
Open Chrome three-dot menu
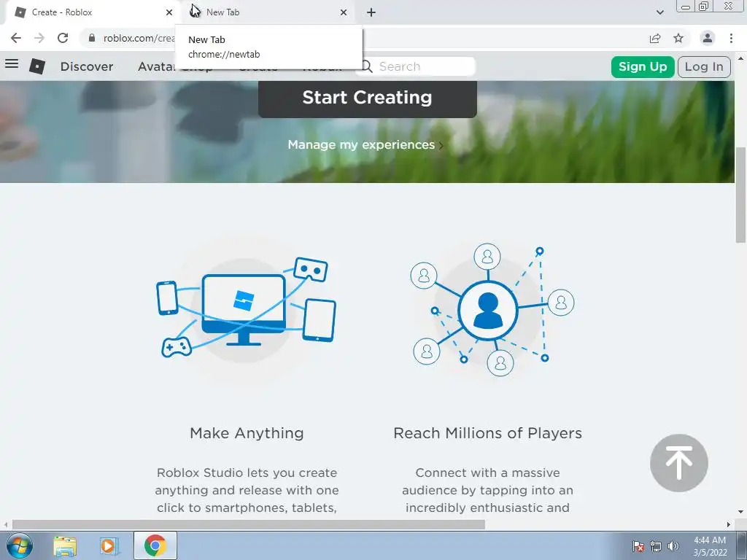click(731, 38)
